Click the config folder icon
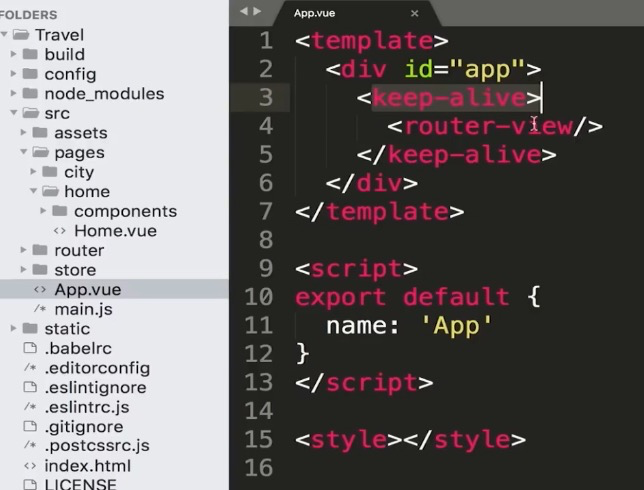The width and height of the screenshot is (644, 490). 30,74
